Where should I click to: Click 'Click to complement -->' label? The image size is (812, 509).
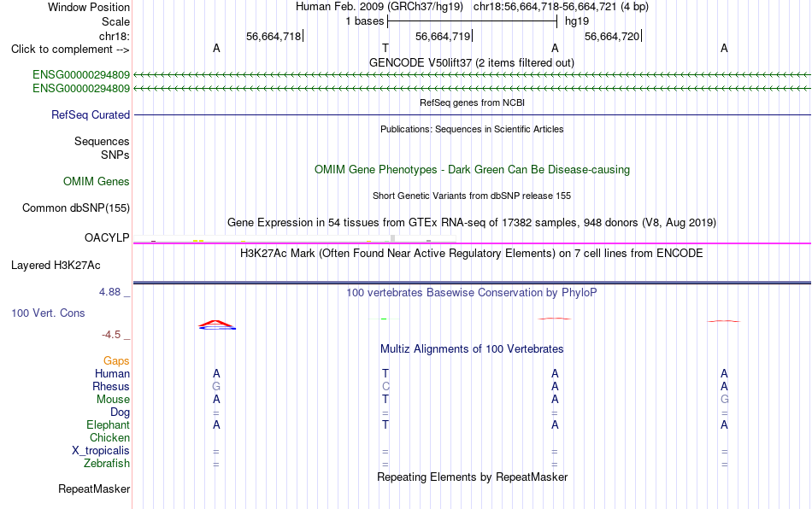[x=70, y=50]
